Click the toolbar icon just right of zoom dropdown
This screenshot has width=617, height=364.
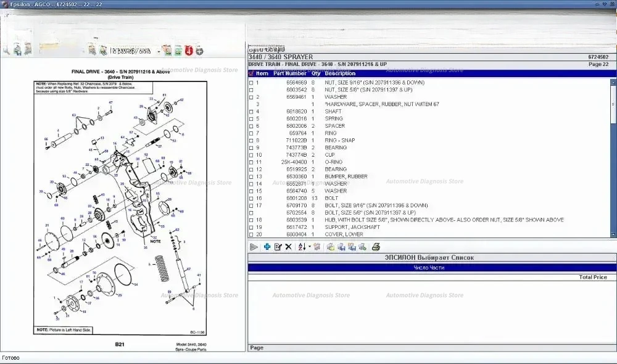tap(167, 51)
